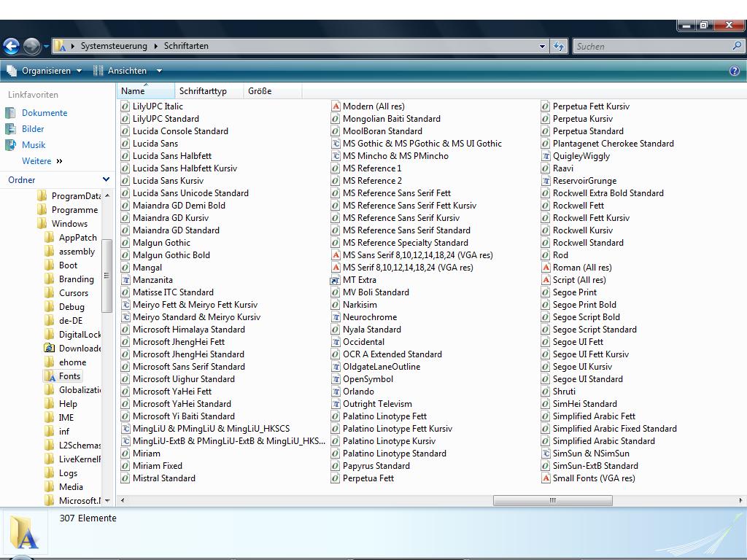Select Microsoft YaHei Fett font
This screenshot has height=560, width=747.
[172, 392]
